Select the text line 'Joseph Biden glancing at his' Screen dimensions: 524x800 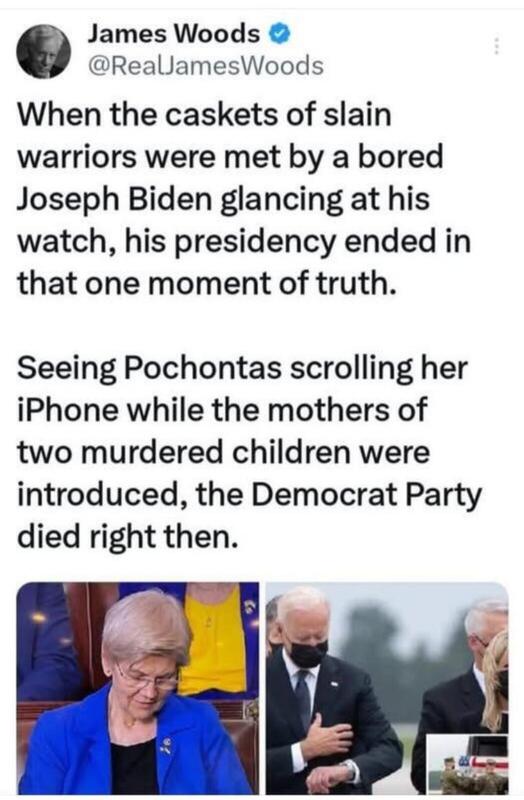click(x=223, y=198)
